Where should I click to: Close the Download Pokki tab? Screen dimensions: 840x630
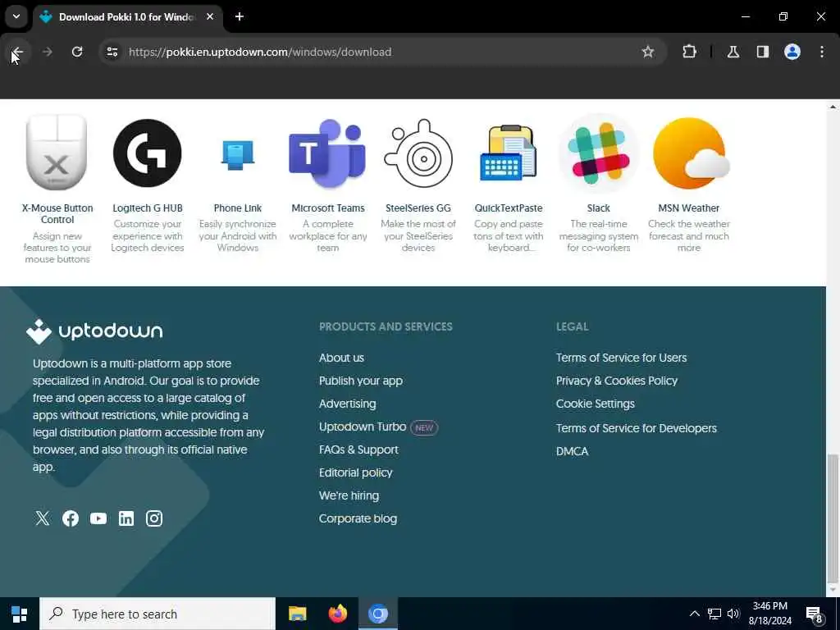(210, 16)
